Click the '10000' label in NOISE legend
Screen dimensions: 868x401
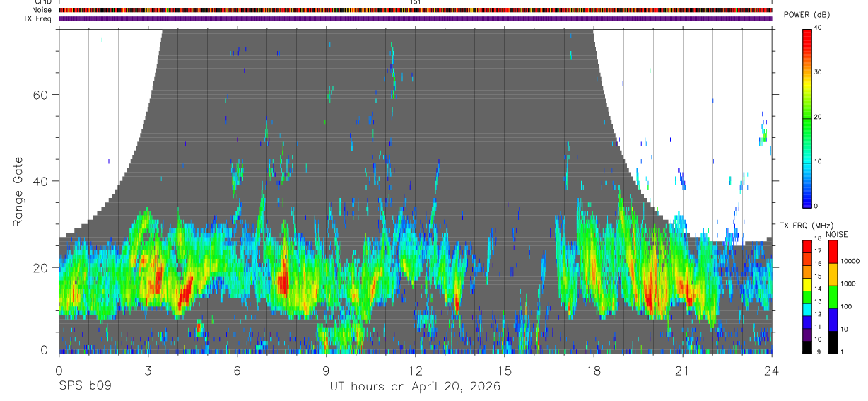coord(850,261)
